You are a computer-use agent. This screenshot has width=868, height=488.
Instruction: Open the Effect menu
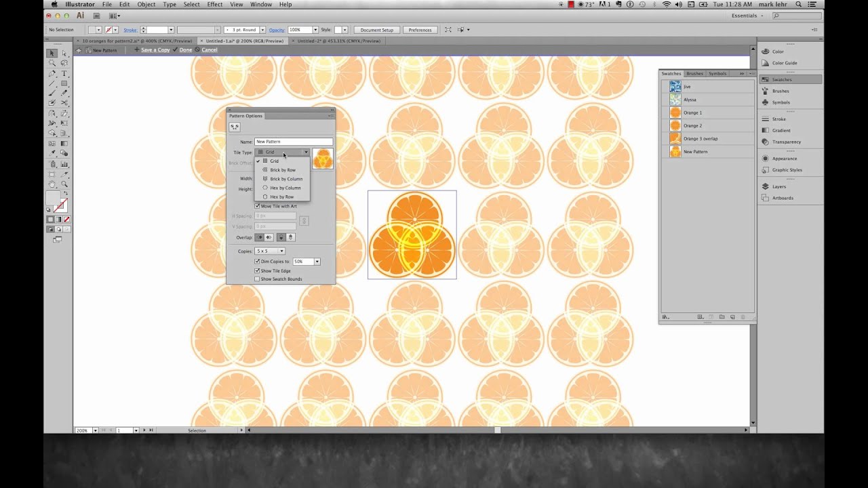pos(215,4)
